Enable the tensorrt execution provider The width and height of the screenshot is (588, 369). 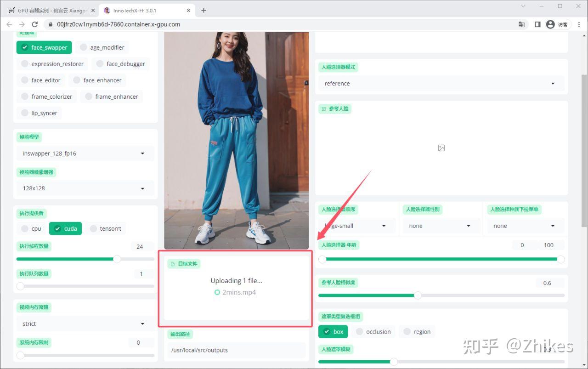106,228
